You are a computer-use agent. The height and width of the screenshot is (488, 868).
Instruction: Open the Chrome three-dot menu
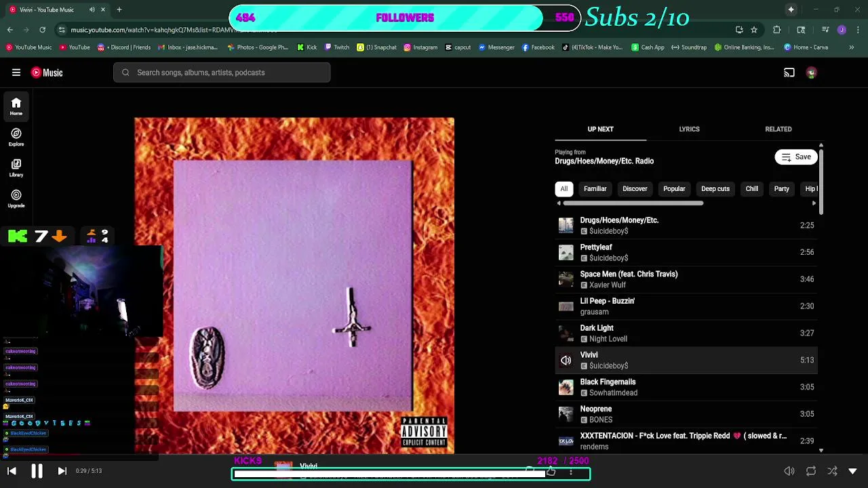[856, 30]
